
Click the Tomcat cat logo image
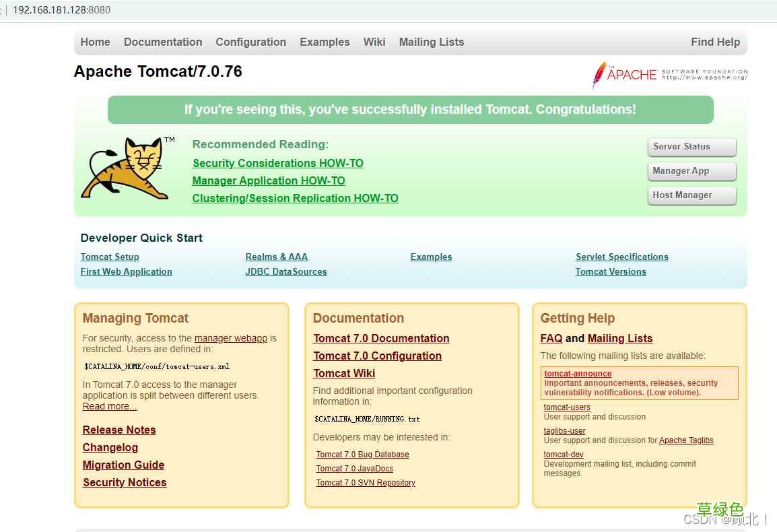pyautogui.click(x=128, y=168)
